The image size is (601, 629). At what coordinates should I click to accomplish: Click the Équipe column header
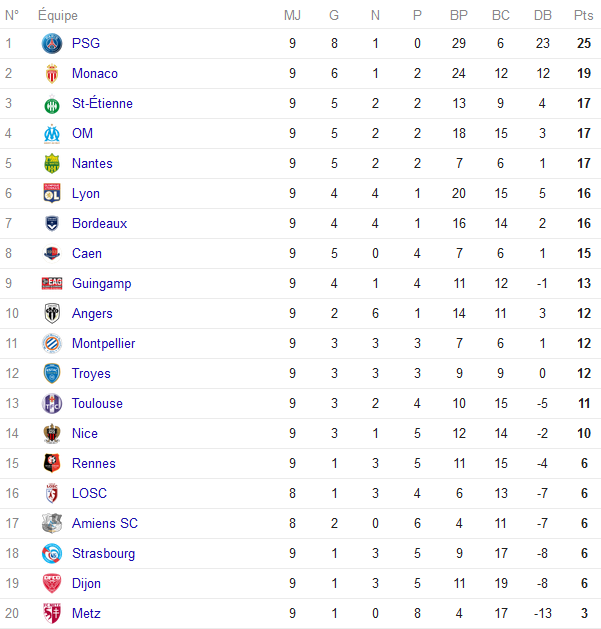tap(58, 15)
